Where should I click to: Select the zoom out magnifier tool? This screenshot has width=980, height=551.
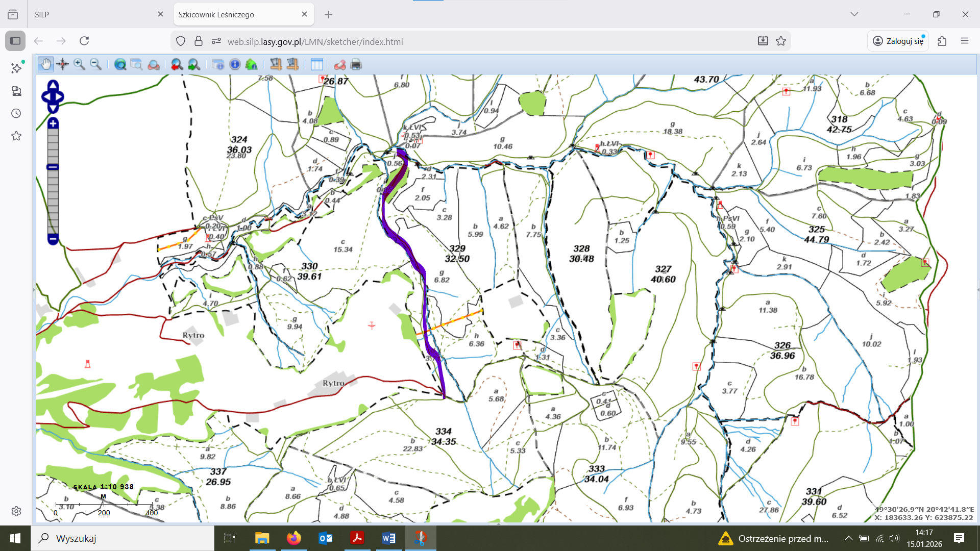coord(95,64)
